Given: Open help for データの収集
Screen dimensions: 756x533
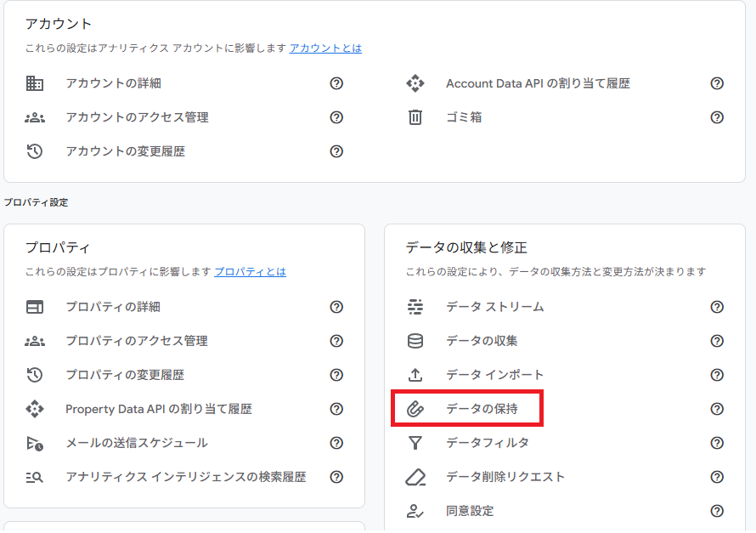Looking at the screenshot, I should pos(717,341).
